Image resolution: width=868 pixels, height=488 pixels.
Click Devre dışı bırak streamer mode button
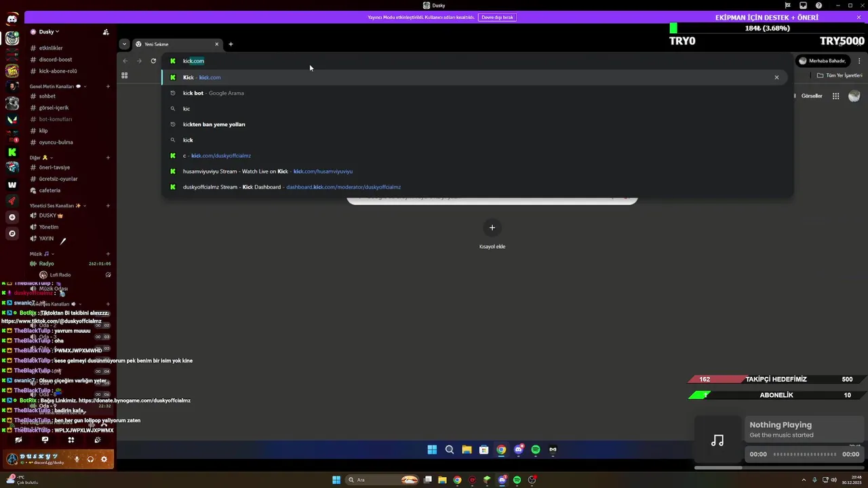click(497, 17)
